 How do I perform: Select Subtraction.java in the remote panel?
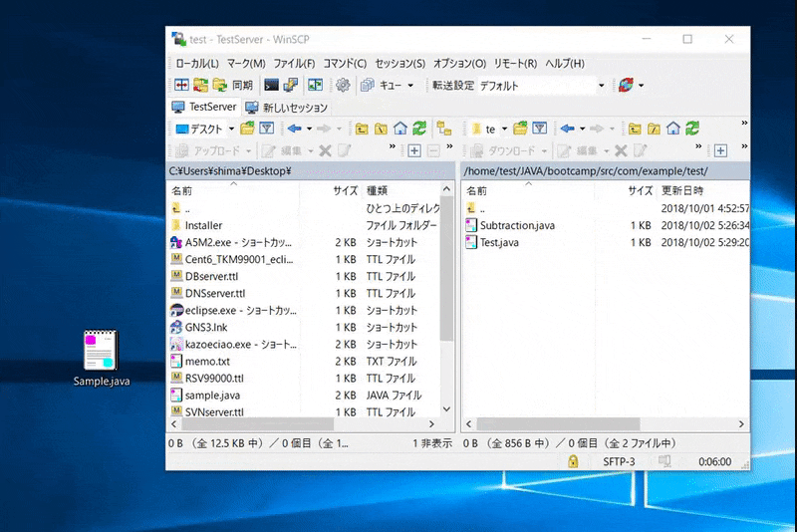517,225
